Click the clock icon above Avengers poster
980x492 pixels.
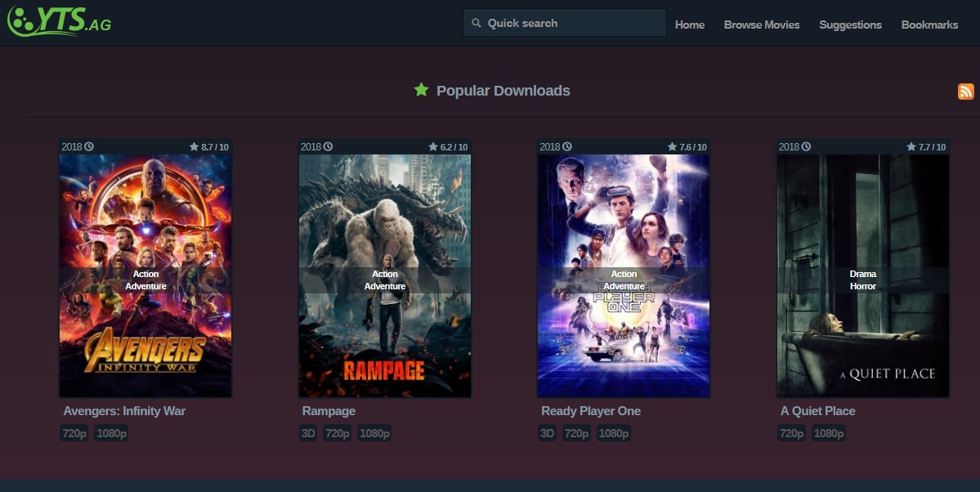89,146
